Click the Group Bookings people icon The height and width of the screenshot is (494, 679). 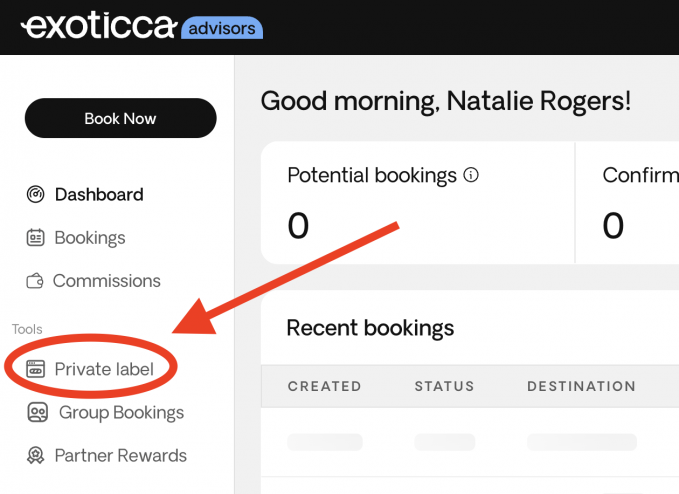pyautogui.click(x=38, y=412)
